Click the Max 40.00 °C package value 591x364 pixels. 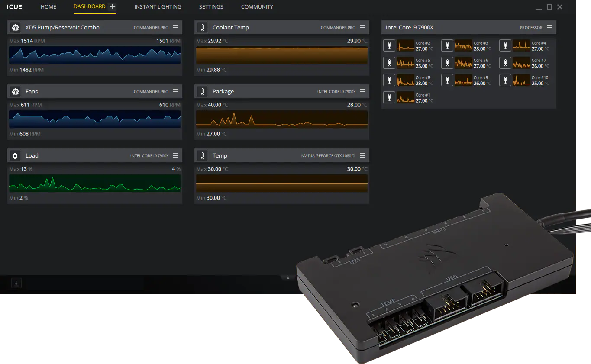click(212, 105)
